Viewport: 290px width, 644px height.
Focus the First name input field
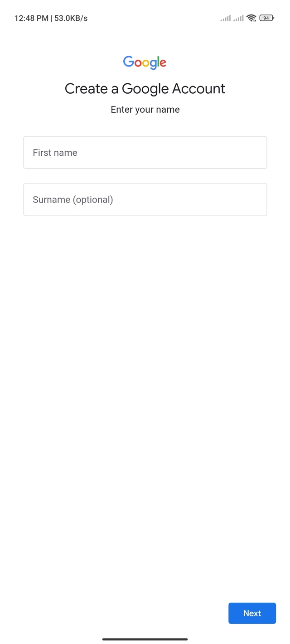pyautogui.click(x=145, y=153)
